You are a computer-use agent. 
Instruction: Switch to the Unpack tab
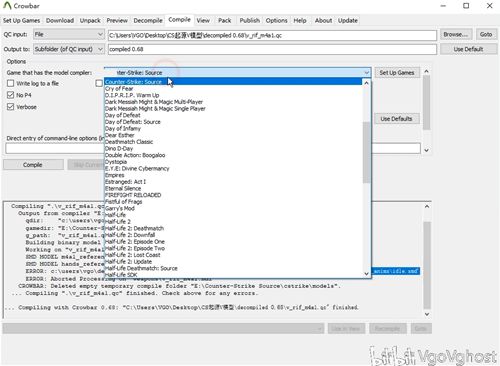tap(90, 21)
